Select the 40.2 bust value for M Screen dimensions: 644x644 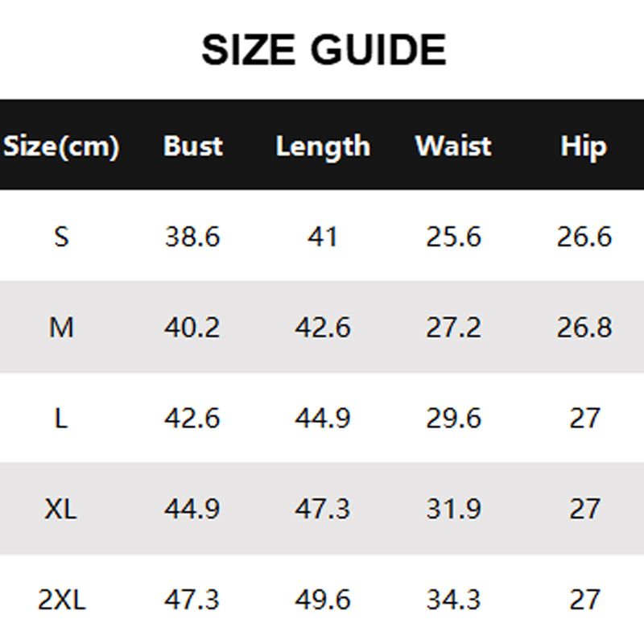point(192,328)
